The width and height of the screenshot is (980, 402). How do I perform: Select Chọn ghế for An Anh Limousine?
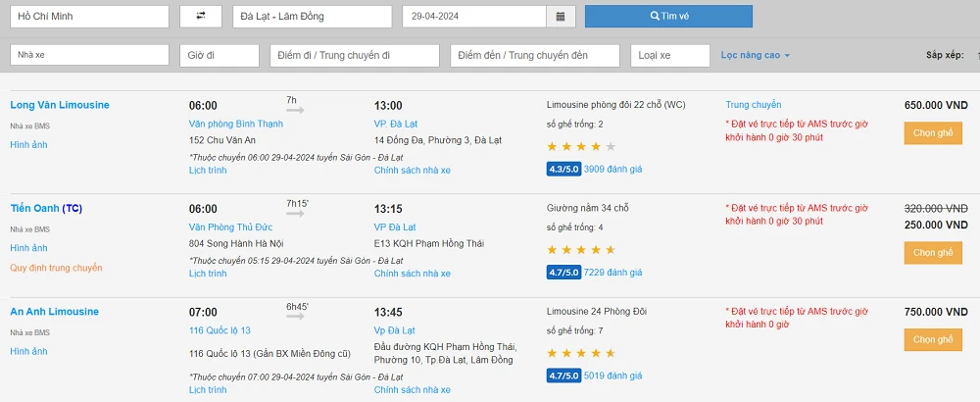pyautogui.click(x=932, y=340)
